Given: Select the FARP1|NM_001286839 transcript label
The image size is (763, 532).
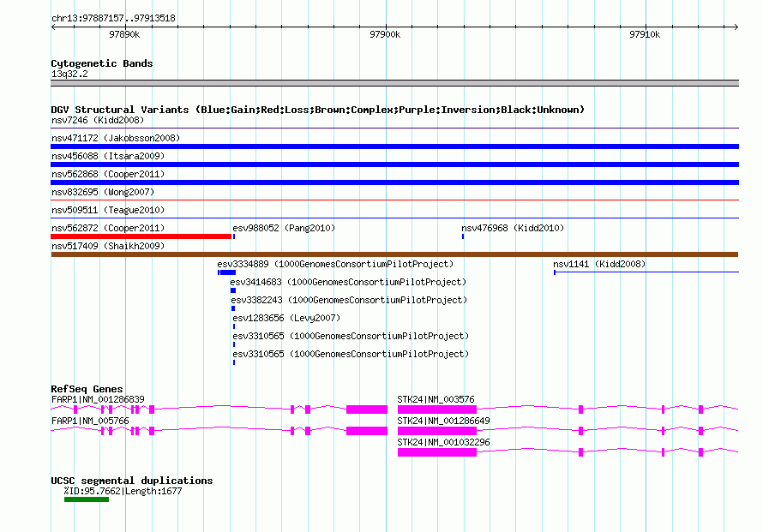Looking at the screenshot, I should click(x=98, y=399).
